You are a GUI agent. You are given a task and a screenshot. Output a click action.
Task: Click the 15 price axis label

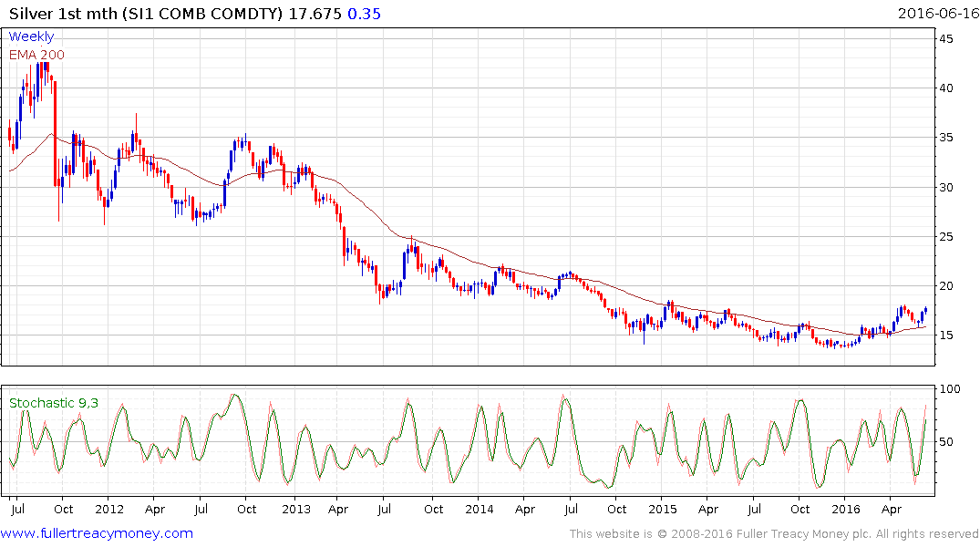tap(946, 335)
